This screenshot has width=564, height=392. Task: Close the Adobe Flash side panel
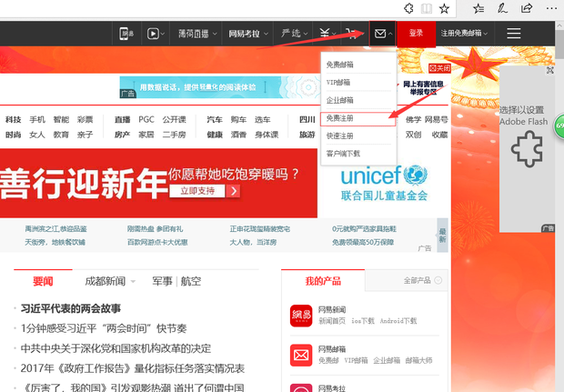coord(550,70)
